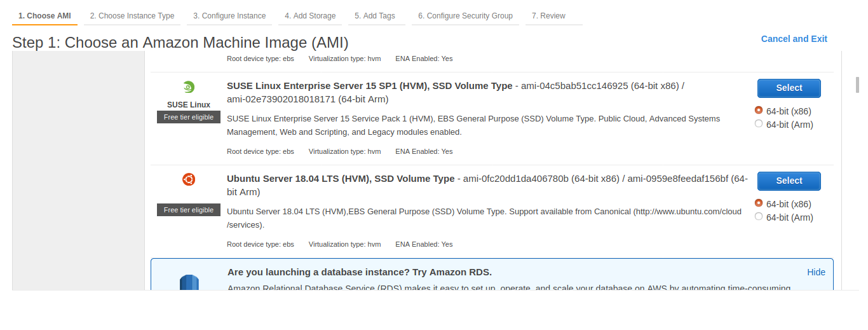The image size is (868, 330).
Task: Select 64-bit (x86) for SUSE Linux
Action: pyautogui.click(x=759, y=111)
